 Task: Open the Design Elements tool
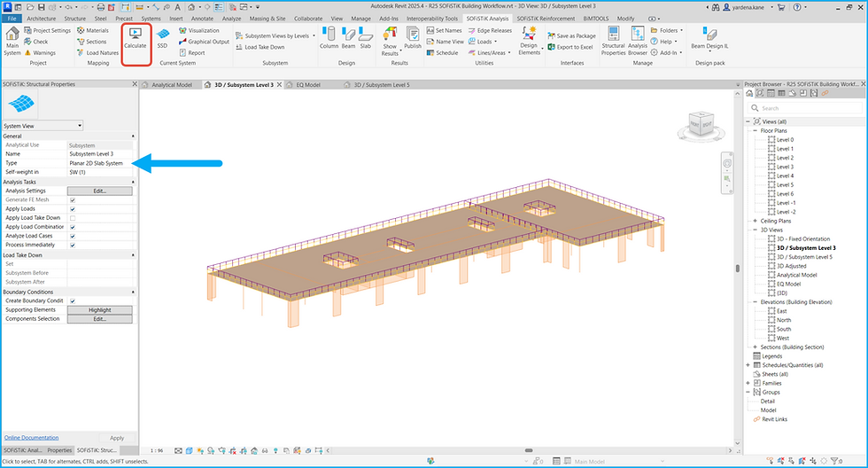pos(530,41)
